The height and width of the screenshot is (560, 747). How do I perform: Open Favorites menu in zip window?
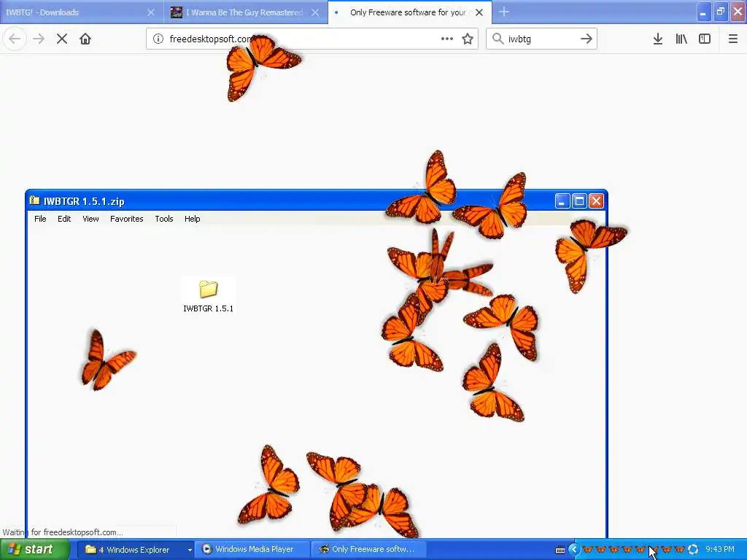[x=127, y=219]
